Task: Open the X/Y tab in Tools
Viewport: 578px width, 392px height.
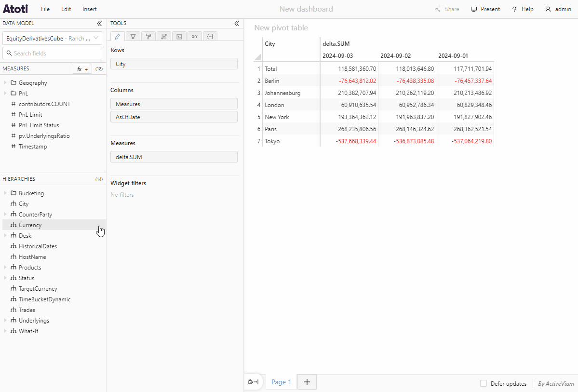Action: pos(195,37)
